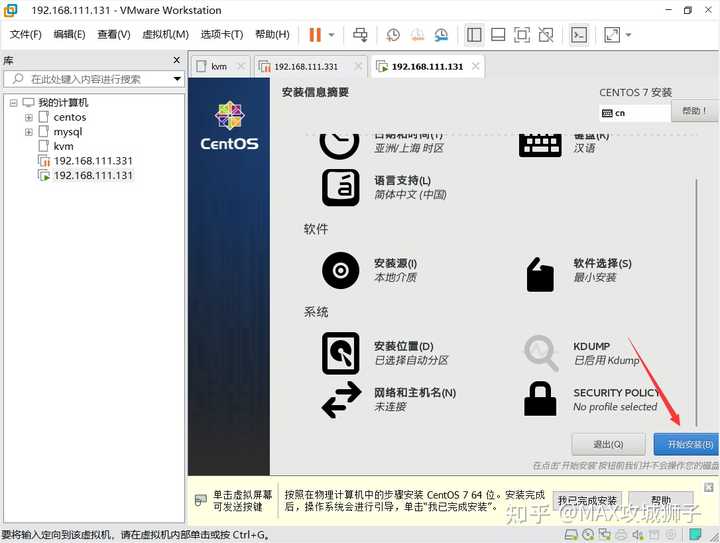720x543 pixels.
Task: Click the hard disk device status icon
Action: pos(571,535)
